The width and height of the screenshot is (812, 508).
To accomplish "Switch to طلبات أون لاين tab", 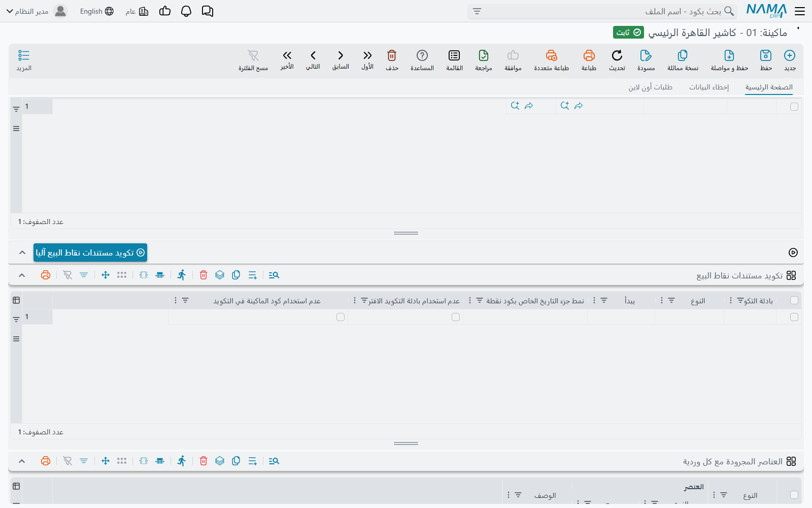I will (x=650, y=87).
